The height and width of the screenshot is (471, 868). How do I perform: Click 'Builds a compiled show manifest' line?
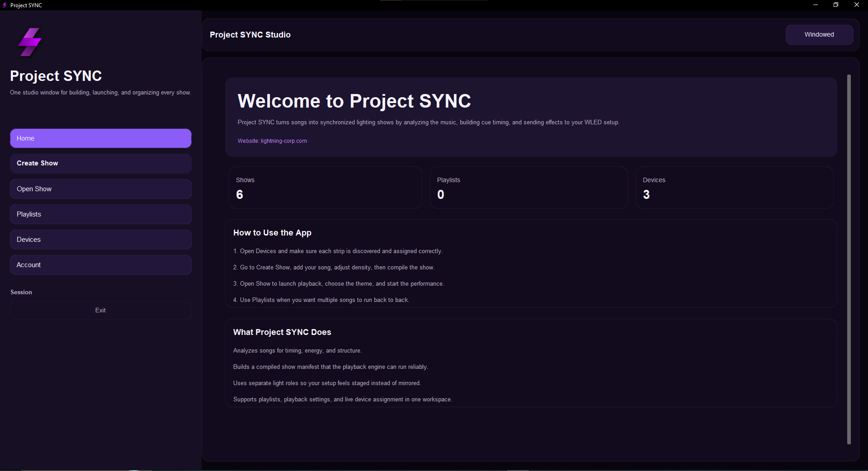(330, 367)
